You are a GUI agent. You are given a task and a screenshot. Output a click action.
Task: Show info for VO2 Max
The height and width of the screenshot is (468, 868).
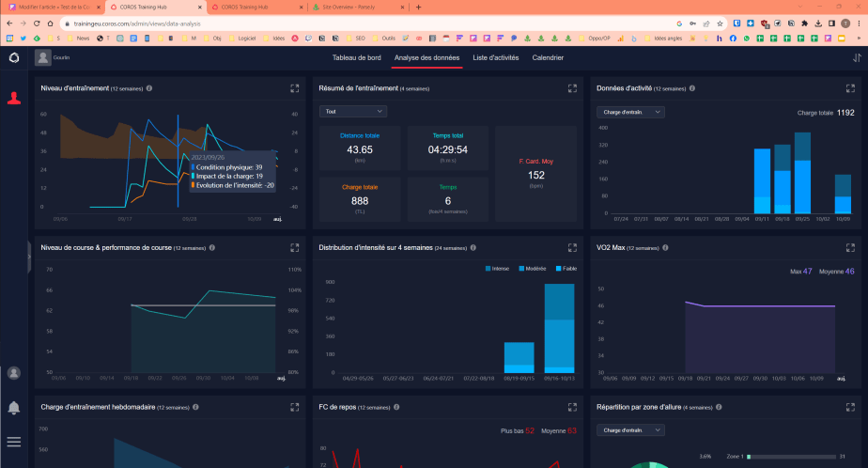coord(665,247)
